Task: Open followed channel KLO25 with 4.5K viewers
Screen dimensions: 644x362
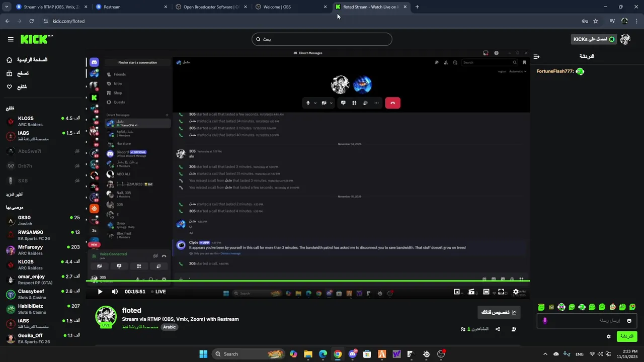Action: [43, 121]
